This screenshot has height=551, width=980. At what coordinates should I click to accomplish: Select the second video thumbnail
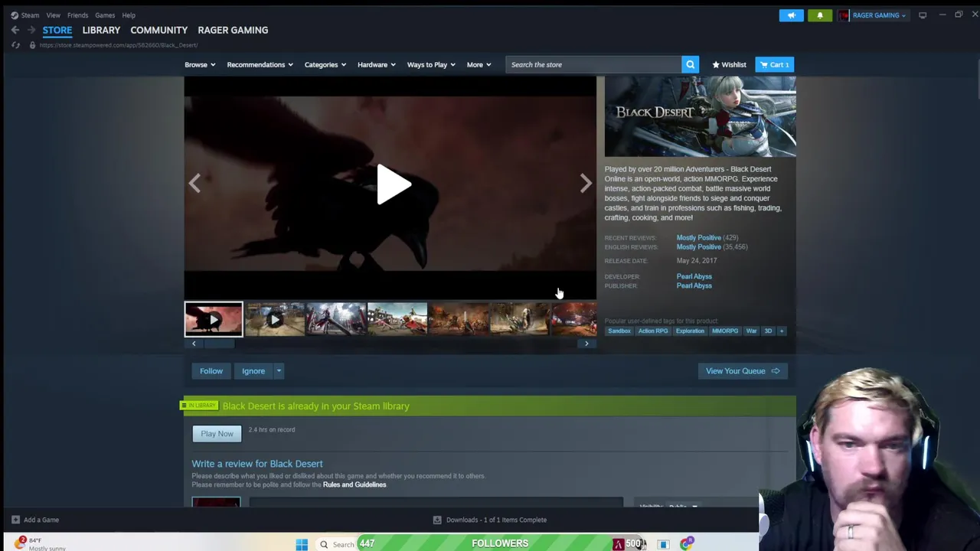tap(275, 319)
